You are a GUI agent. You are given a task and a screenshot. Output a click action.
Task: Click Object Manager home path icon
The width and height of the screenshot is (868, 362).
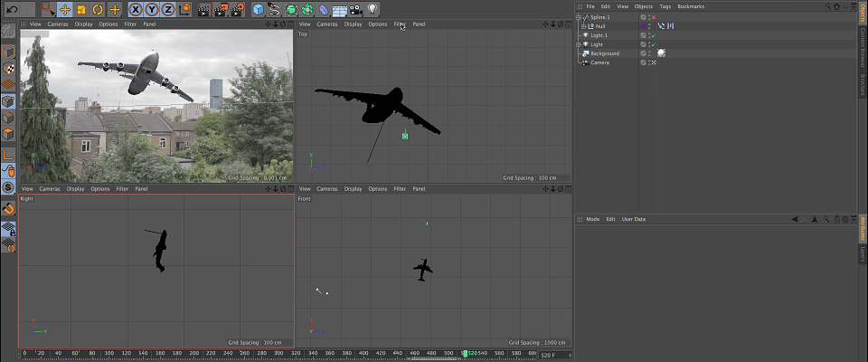(836, 6)
